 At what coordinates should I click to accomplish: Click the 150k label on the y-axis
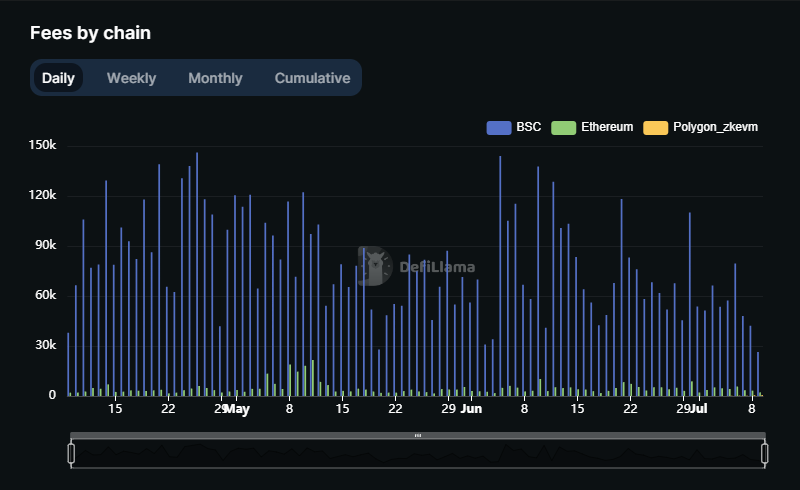tap(42, 146)
